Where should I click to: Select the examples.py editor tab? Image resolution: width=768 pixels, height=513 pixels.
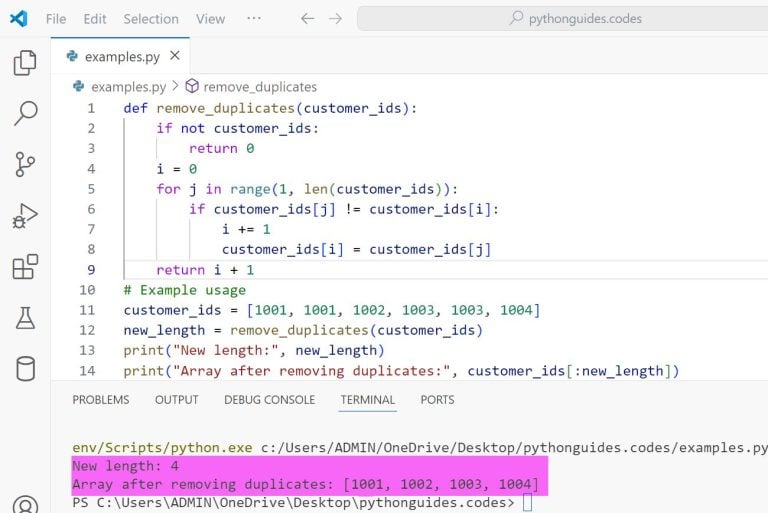pos(120,56)
